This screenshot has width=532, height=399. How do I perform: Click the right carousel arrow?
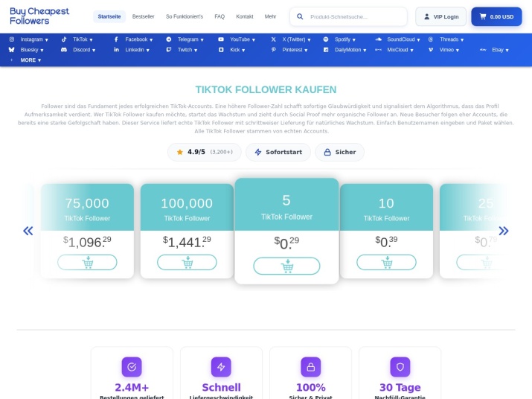coord(504,231)
